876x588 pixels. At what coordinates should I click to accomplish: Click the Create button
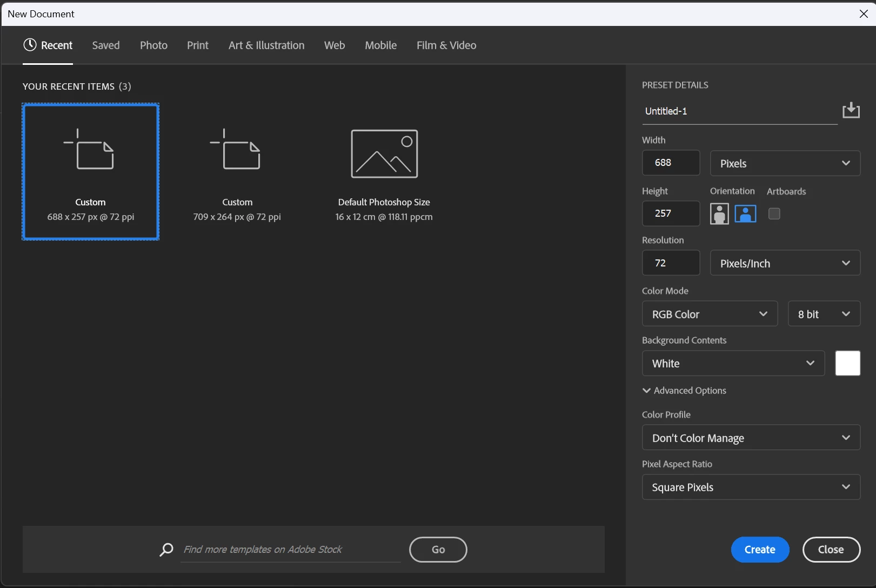coord(760,550)
